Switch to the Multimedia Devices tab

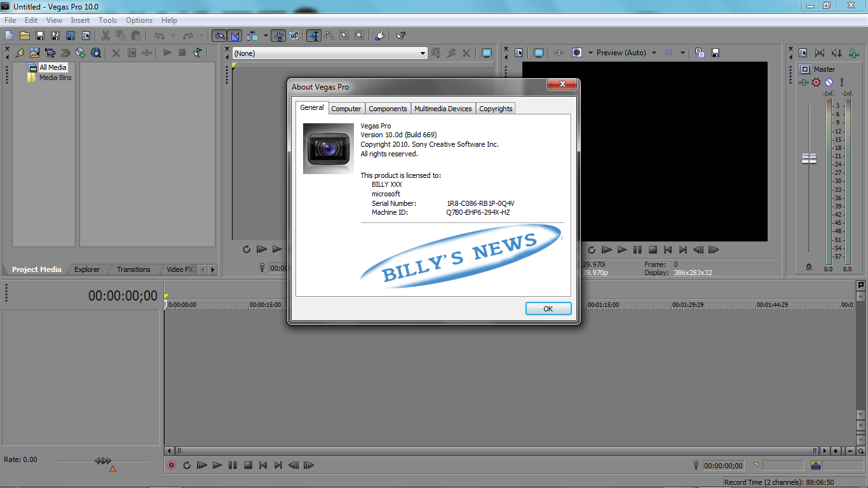click(443, 109)
